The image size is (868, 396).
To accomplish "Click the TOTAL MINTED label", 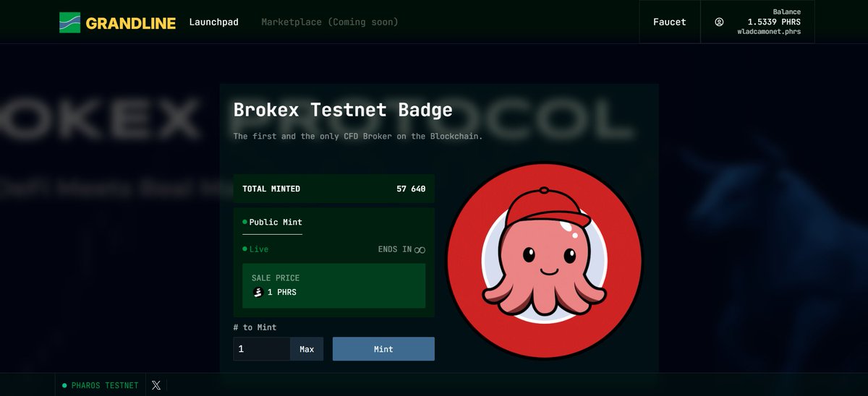I will [271, 189].
